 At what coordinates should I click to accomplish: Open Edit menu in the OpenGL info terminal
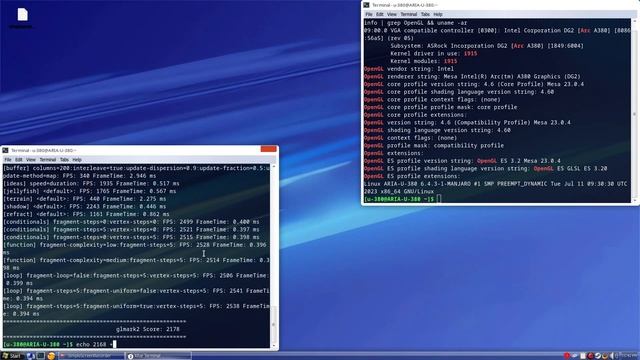(x=380, y=14)
